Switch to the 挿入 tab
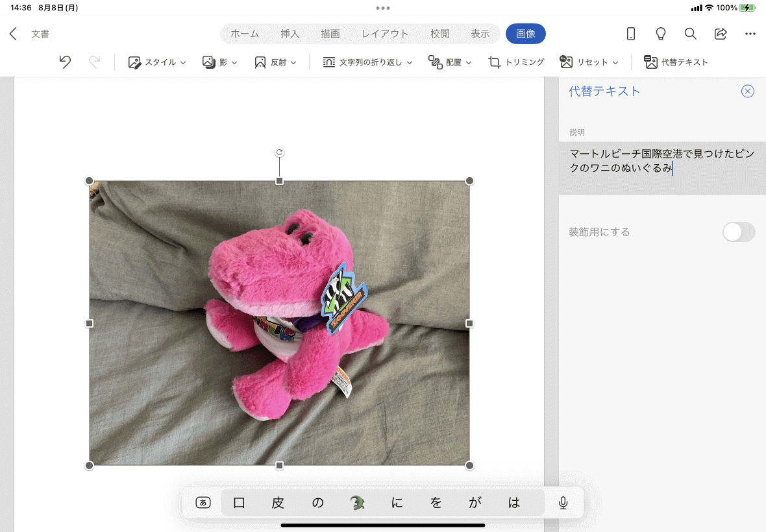This screenshot has height=532, width=766. (290, 34)
